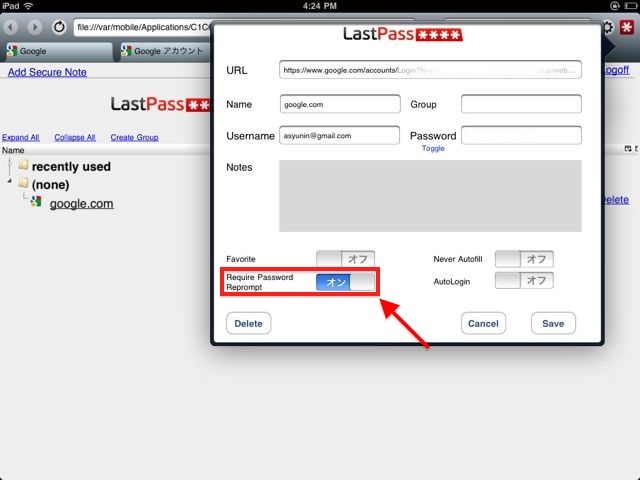Image resolution: width=640 pixels, height=480 pixels.
Task: Open the google.com entry in the vault list
Action: [82, 204]
